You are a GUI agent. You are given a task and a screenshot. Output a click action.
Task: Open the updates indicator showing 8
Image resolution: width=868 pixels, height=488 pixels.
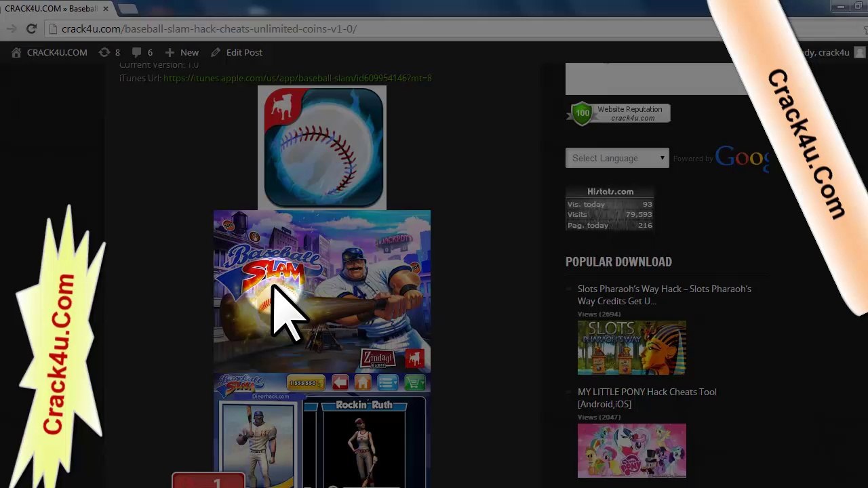coord(109,52)
